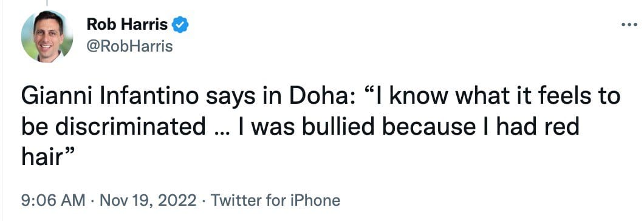Open the "Twitter for iPhone" source link
The height and width of the screenshot is (221, 644).
click(275, 201)
